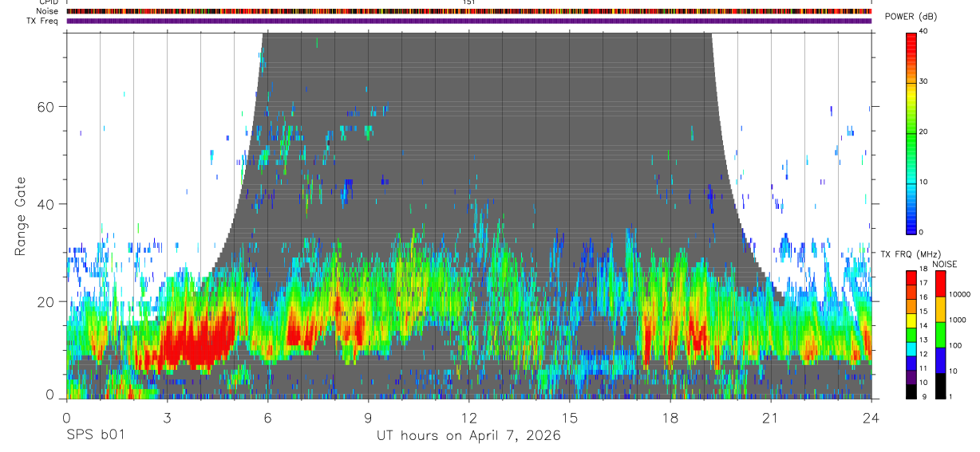Image resolution: width=980 pixels, height=452 pixels.
Task: Click the 40 range gate tick label
Action: point(45,204)
